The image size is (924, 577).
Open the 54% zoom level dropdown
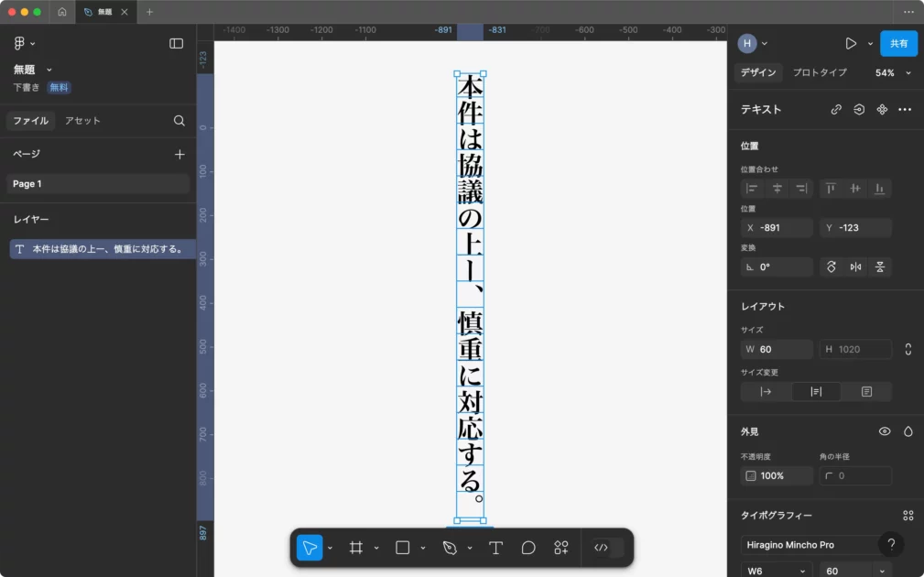893,72
